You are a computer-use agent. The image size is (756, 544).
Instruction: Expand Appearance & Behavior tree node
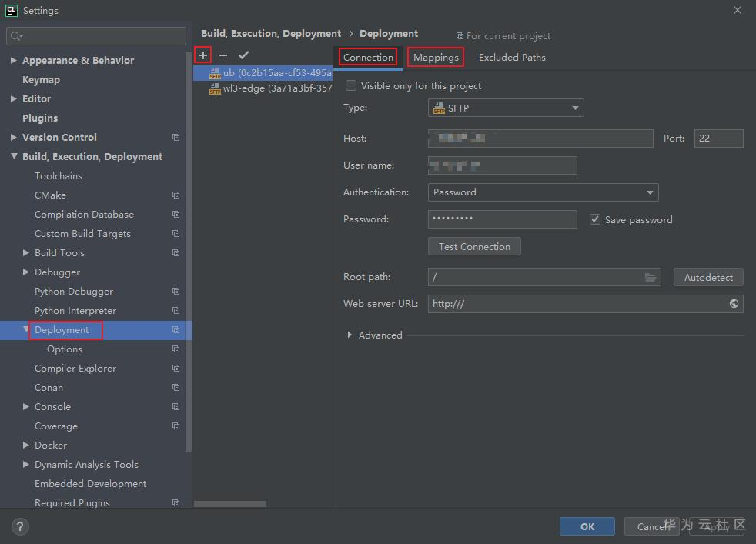[x=14, y=60]
